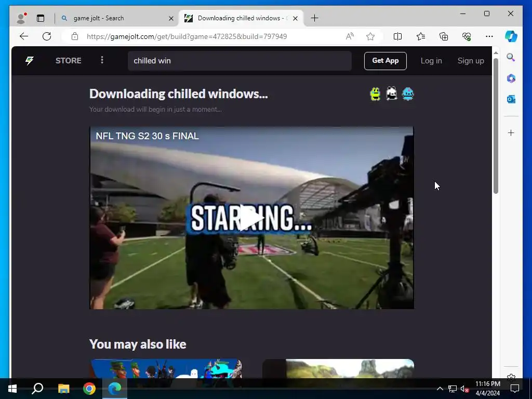Close the Downloading chilled windows tab

point(295,18)
